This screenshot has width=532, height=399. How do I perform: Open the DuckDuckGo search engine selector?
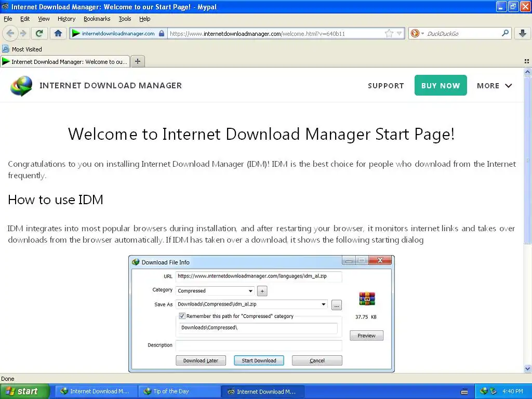(417, 33)
